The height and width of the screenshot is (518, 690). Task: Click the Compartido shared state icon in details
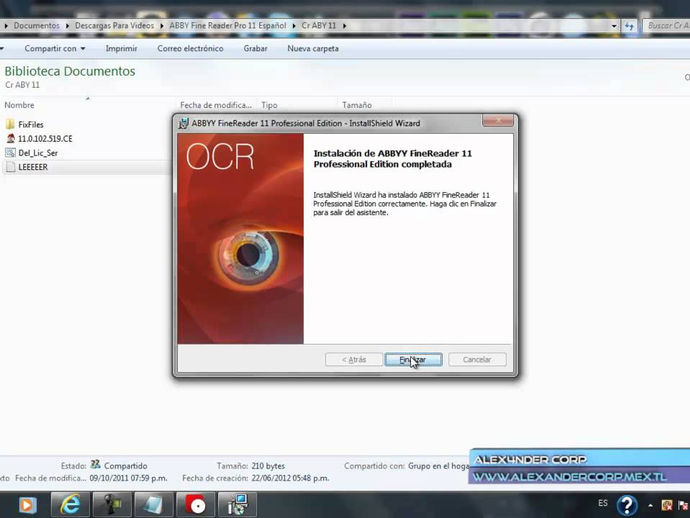[95, 464]
